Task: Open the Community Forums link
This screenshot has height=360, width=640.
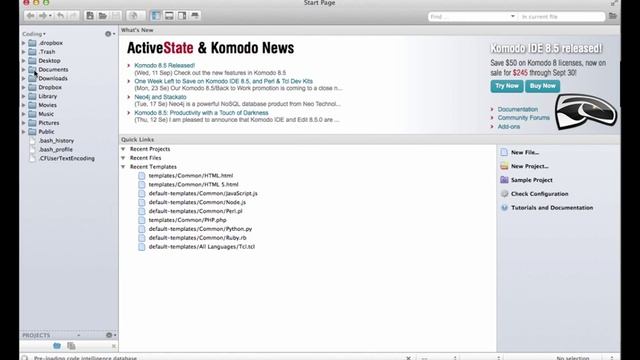Action: coord(524,118)
